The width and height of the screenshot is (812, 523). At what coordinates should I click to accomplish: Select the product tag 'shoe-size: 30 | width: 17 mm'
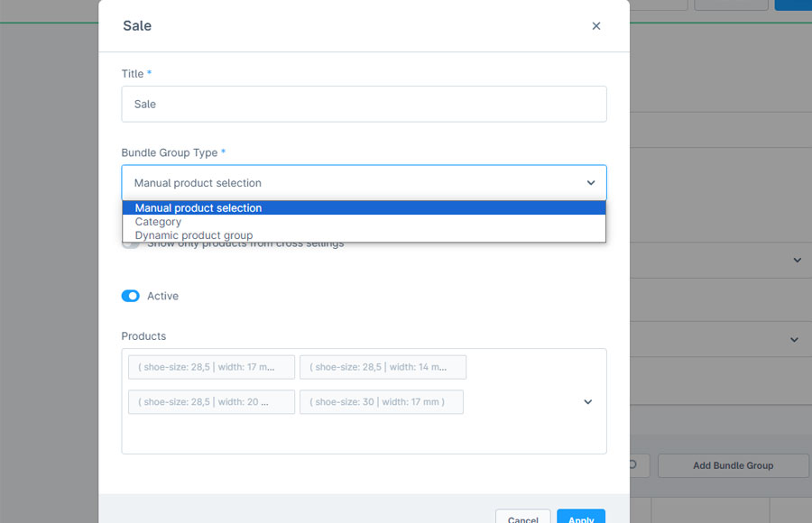[381, 401]
